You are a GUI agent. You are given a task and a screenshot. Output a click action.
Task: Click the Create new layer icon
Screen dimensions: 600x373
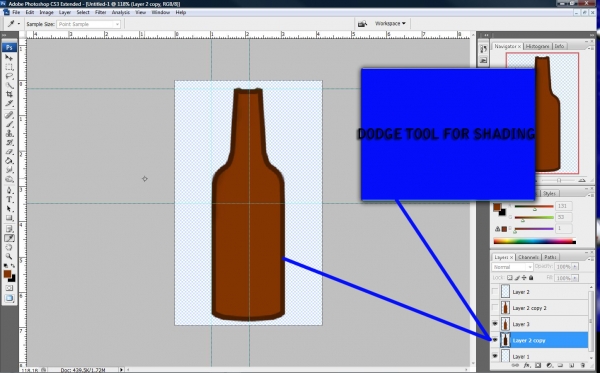pos(572,366)
